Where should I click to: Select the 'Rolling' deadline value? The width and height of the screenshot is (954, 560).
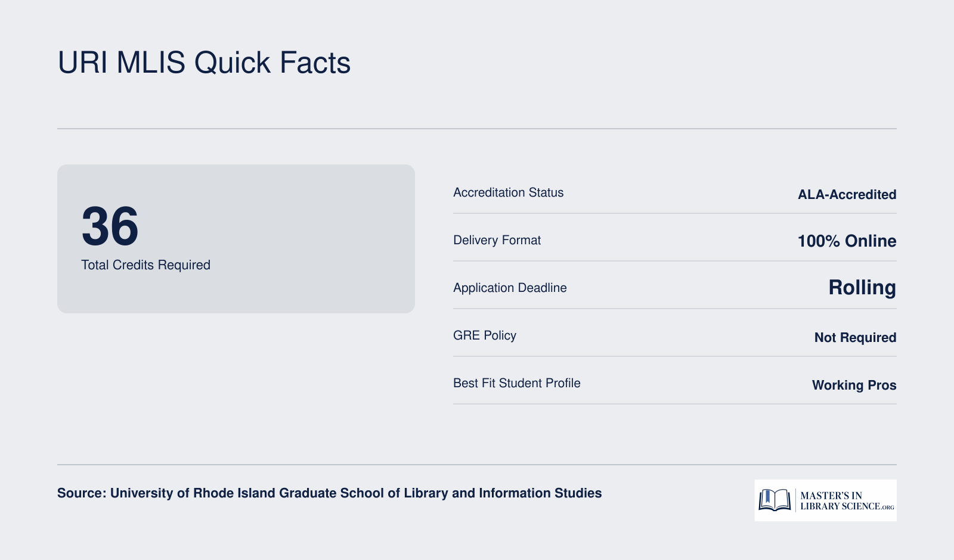(862, 287)
